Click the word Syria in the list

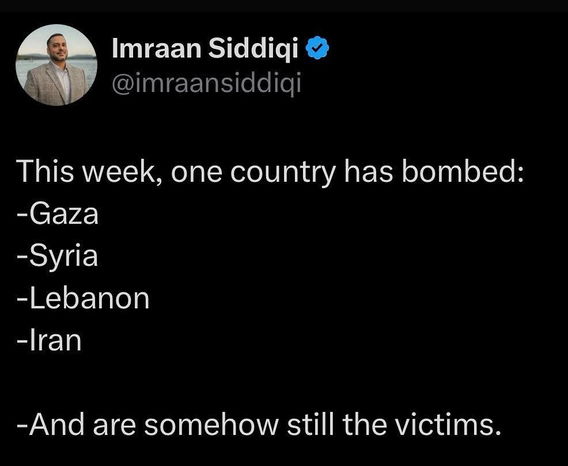pos(64,257)
